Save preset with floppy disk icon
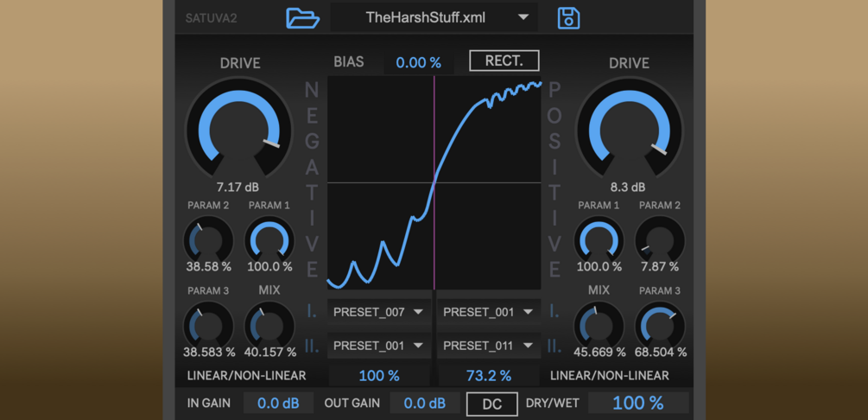The height and width of the screenshot is (420, 868). (x=568, y=18)
